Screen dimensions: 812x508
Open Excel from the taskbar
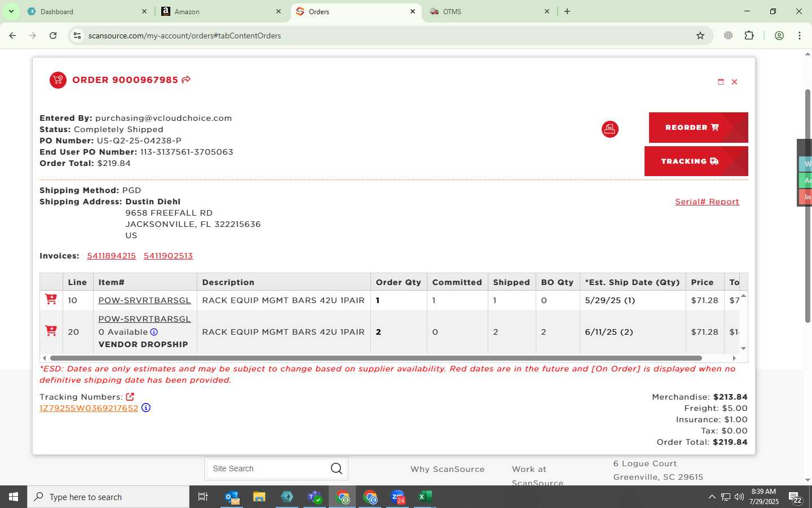pyautogui.click(x=425, y=497)
